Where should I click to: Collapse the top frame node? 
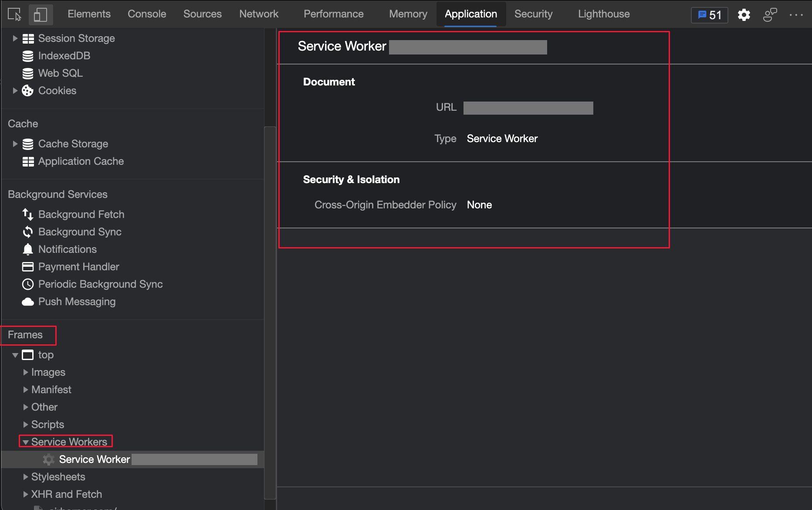15,355
